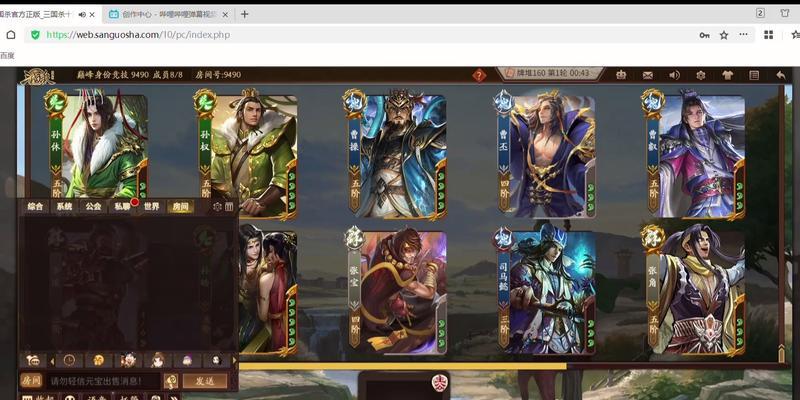The height and width of the screenshot is (400, 800).
Task: Click the return arrow icon in game bar
Action: click(x=781, y=75)
